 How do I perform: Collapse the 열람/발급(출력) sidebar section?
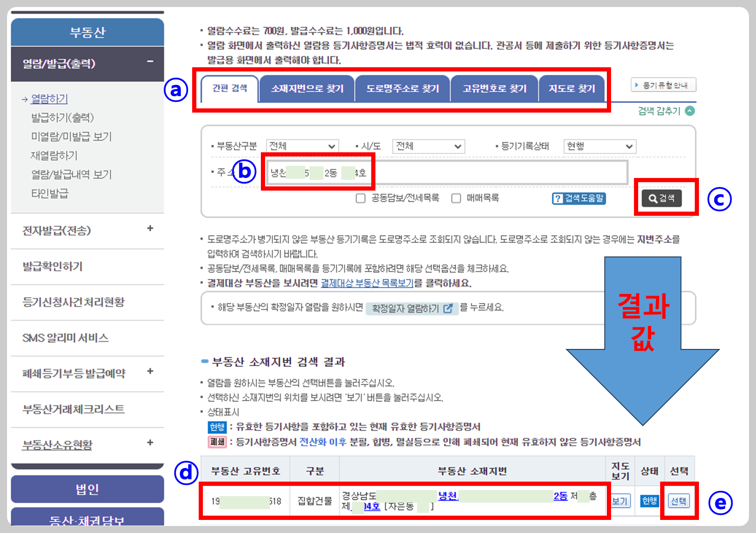[151, 61]
